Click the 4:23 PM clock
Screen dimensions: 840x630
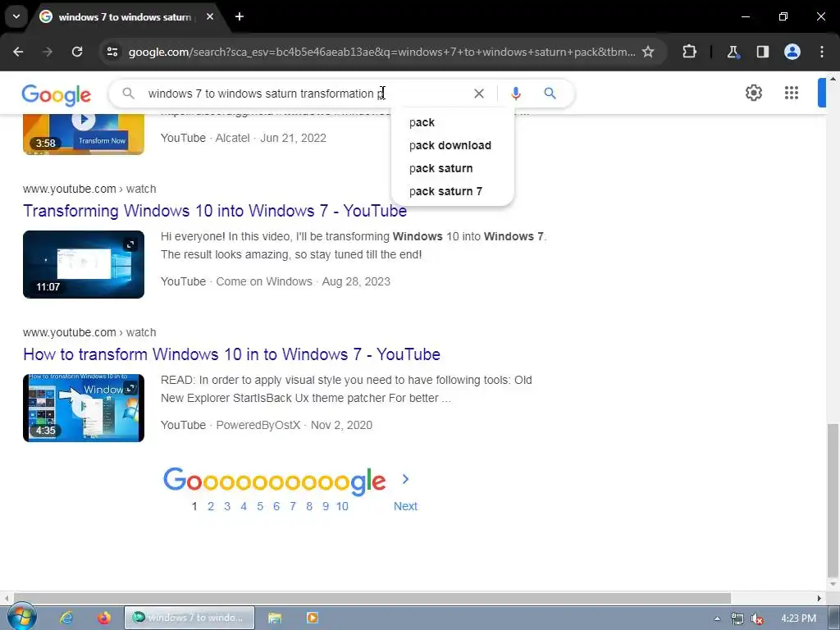tap(798, 619)
